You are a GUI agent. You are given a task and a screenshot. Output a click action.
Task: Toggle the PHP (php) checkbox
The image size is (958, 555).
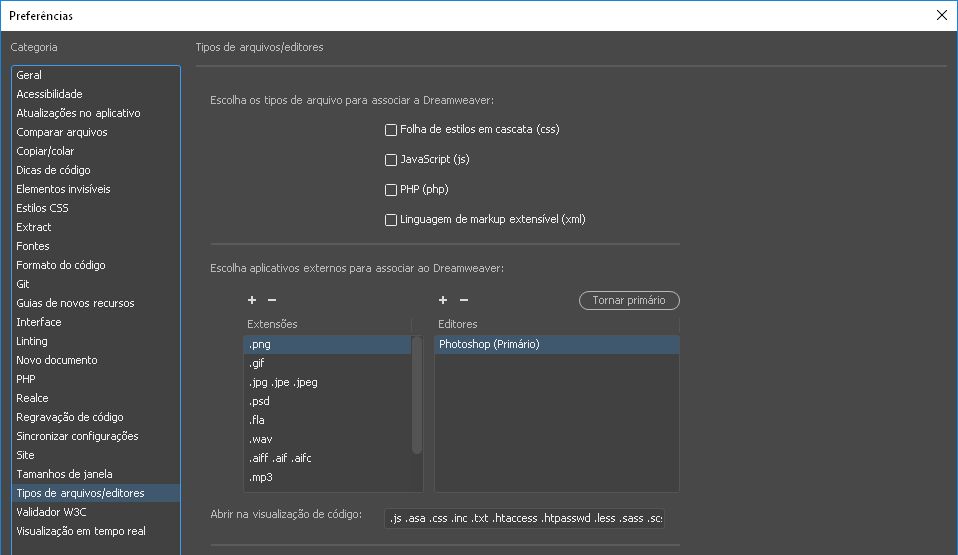point(391,190)
